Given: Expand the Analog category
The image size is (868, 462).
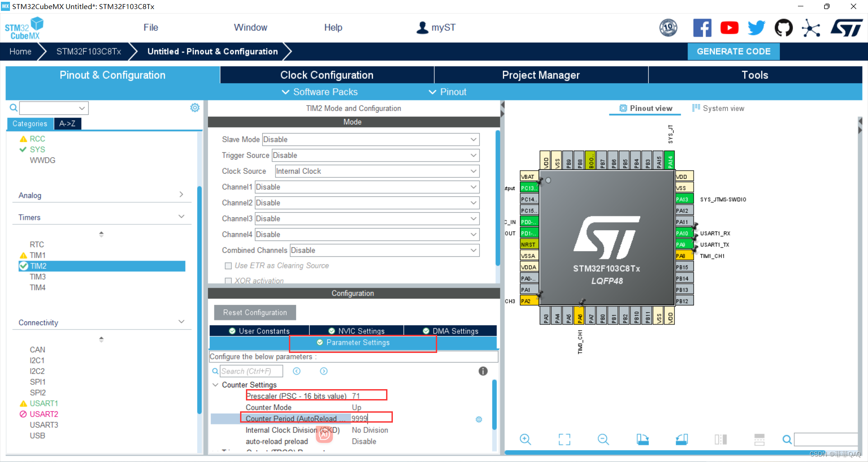Looking at the screenshot, I should coord(181,195).
